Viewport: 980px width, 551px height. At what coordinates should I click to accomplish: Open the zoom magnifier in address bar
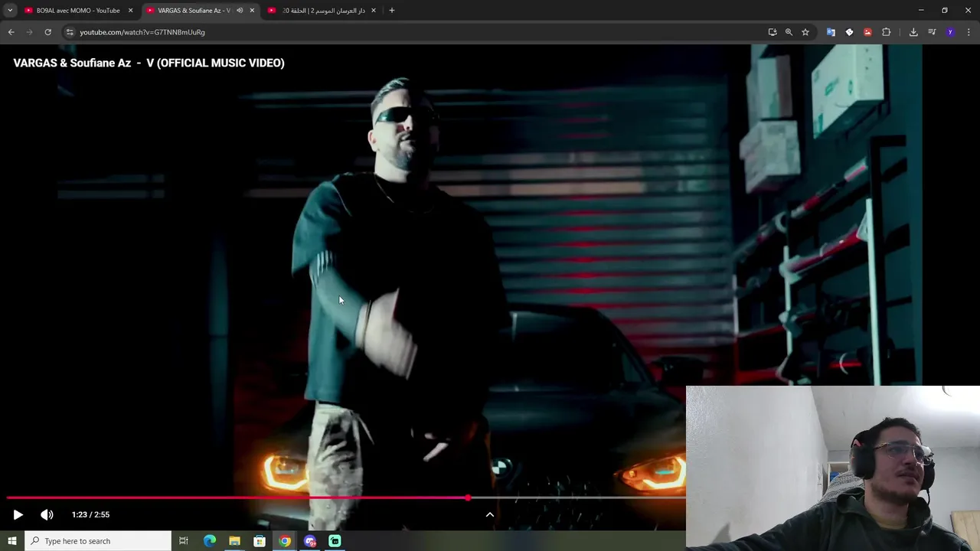(789, 32)
